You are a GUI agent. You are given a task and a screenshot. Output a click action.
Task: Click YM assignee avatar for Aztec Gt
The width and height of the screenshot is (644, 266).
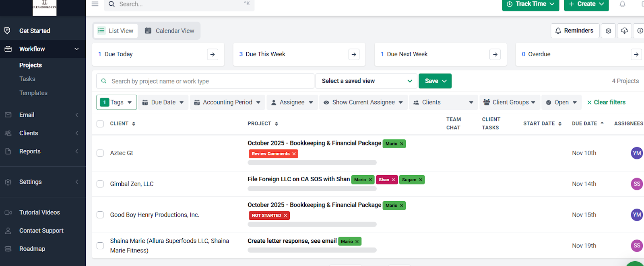tap(636, 153)
